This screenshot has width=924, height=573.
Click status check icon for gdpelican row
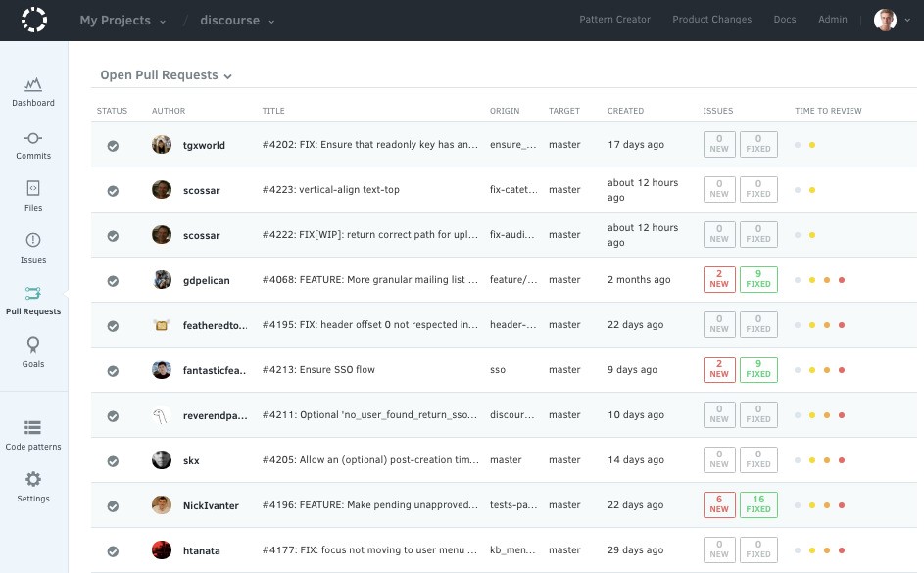pyautogui.click(x=113, y=281)
